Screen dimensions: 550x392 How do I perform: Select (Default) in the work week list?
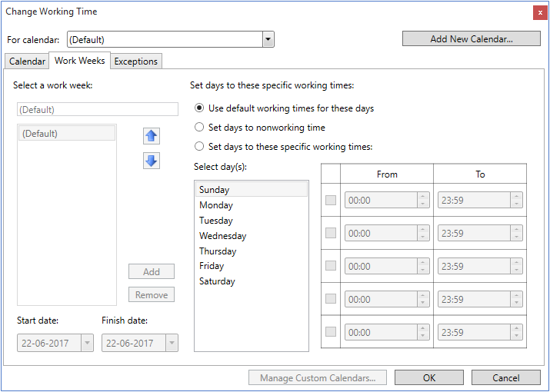point(66,134)
